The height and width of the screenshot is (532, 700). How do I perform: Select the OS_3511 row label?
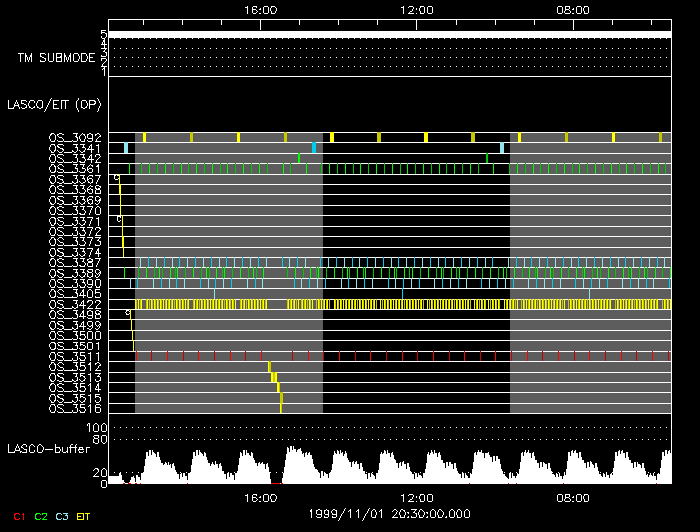tap(74, 356)
